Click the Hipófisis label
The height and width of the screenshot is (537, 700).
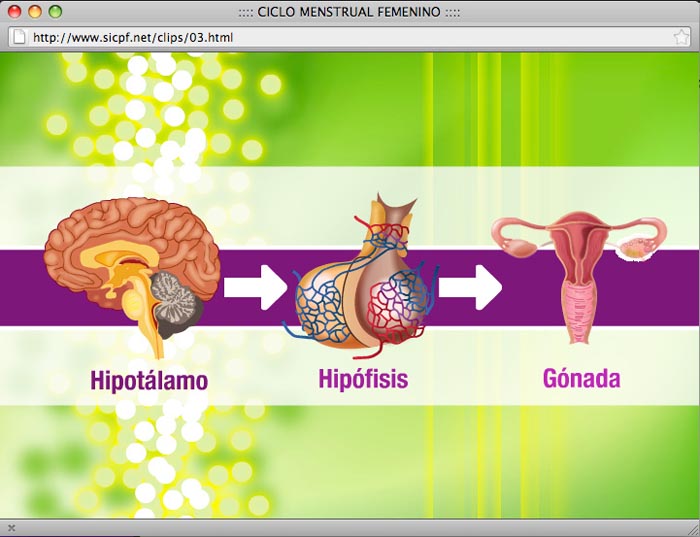[363, 379]
